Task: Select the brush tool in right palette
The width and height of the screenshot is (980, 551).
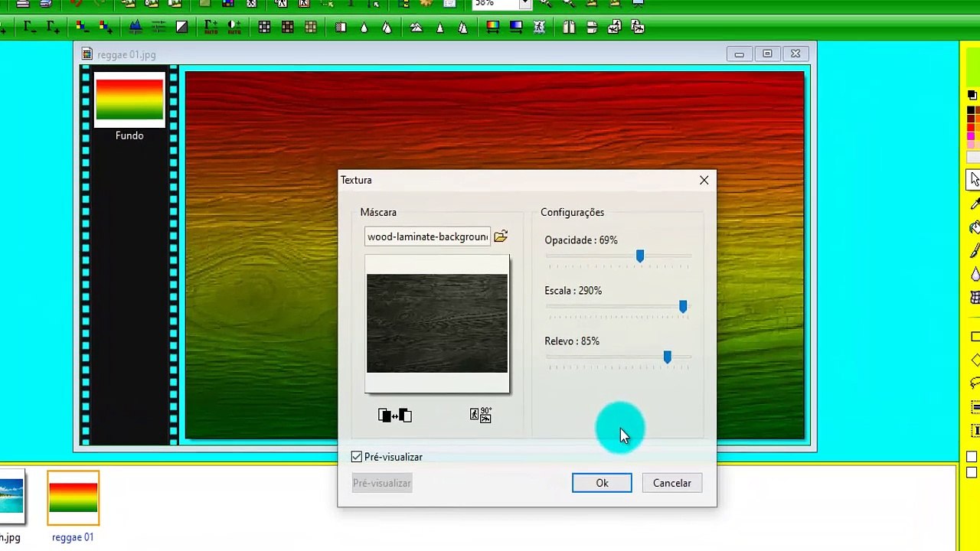Action: (x=975, y=250)
